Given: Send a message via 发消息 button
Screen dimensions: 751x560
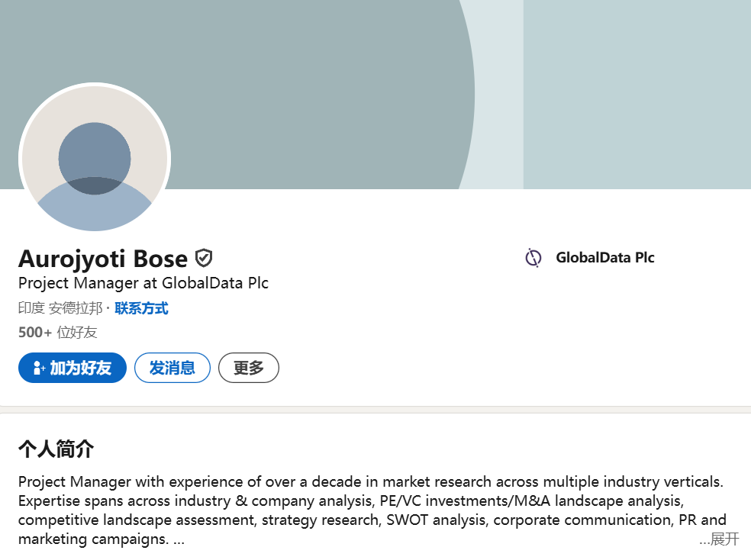Looking at the screenshot, I should [x=172, y=368].
